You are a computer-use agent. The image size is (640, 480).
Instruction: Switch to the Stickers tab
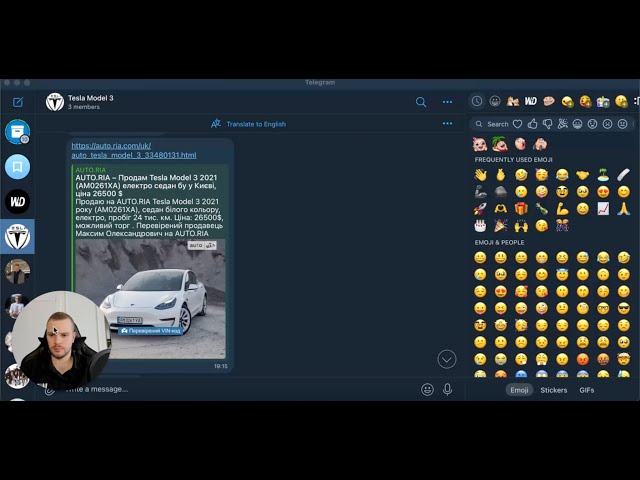coord(553,390)
